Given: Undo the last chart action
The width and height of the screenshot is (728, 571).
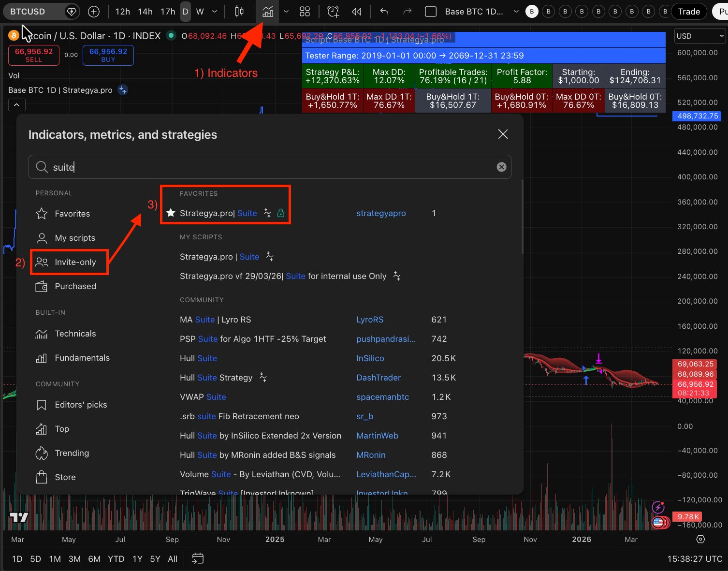Looking at the screenshot, I should pos(384,12).
